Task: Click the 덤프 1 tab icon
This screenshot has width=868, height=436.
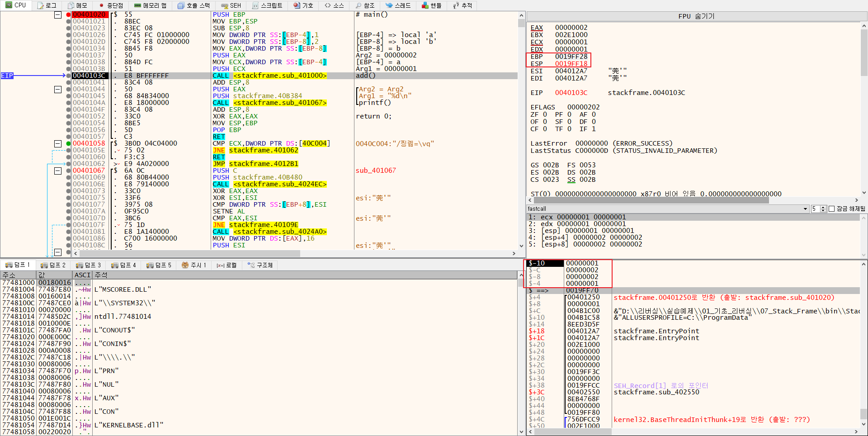Action: click(x=9, y=265)
